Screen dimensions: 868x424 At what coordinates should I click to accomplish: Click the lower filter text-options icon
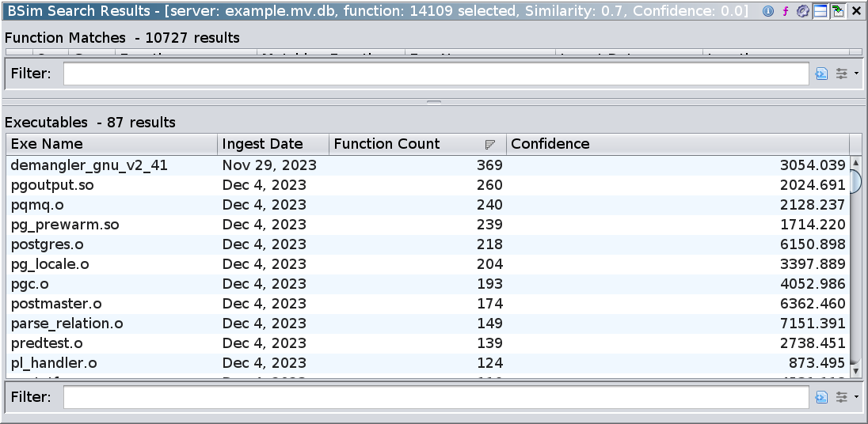click(822, 397)
